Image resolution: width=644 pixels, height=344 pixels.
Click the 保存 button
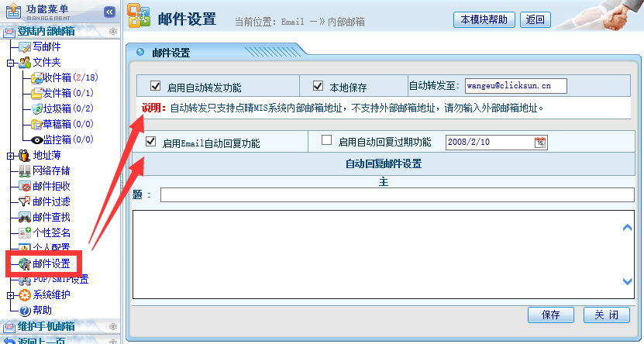pos(551,315)
